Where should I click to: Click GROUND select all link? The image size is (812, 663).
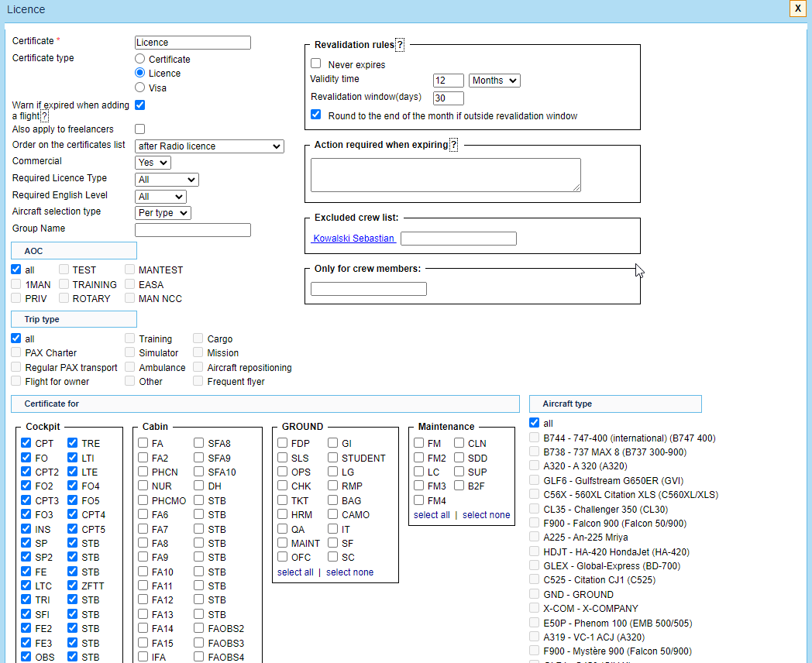[x=295, y=572]
